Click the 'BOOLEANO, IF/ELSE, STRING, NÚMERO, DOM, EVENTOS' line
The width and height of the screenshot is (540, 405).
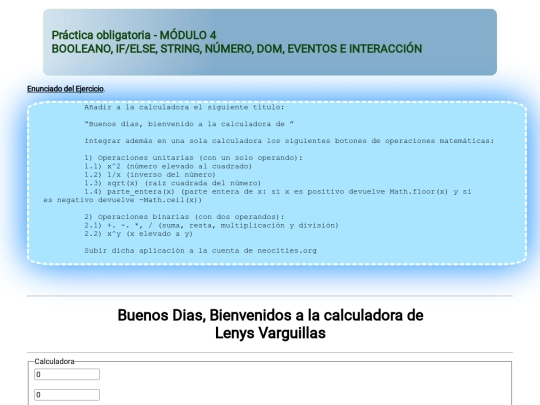coord(237,49)
